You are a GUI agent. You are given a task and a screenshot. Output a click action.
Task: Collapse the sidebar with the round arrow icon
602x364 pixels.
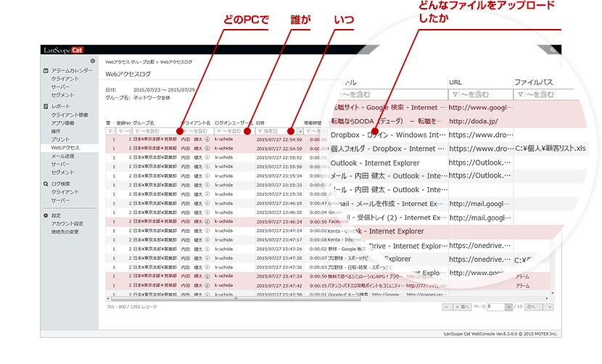pos(93,61)
